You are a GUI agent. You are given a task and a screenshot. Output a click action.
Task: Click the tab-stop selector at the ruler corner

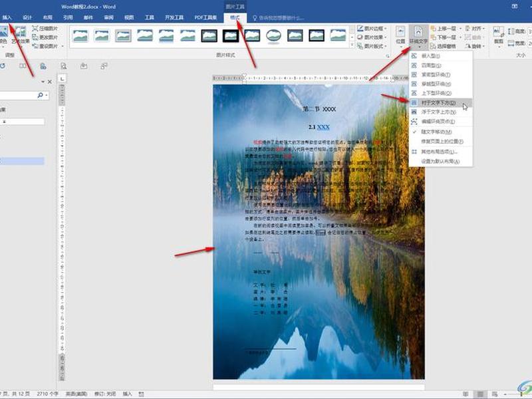(x=62, y=78)
